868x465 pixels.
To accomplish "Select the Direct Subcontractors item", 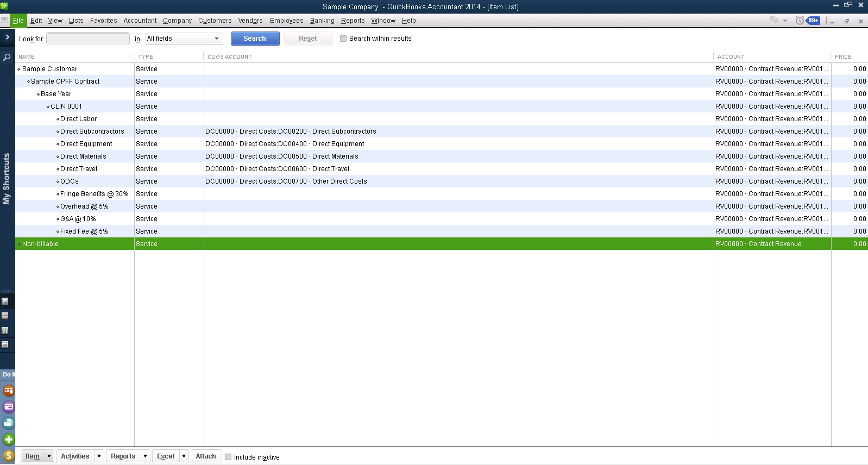I will 442,131.
